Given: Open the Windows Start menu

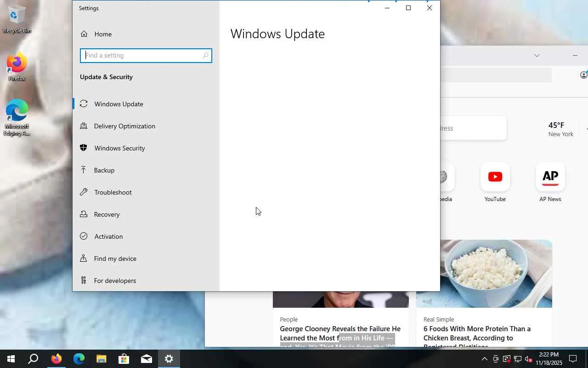Looking at the screenshot, I should tap(11, 359).
